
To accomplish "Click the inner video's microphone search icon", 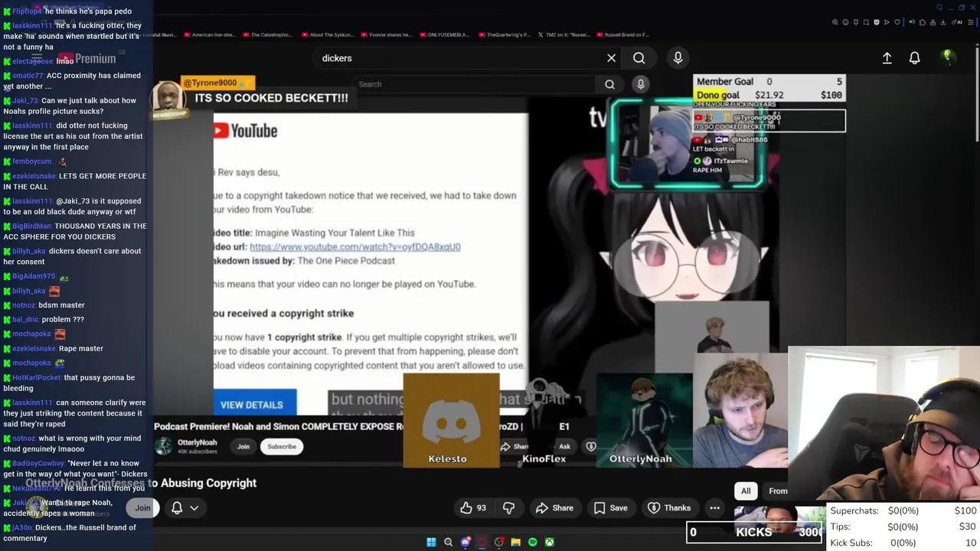I will click(641, 84).
